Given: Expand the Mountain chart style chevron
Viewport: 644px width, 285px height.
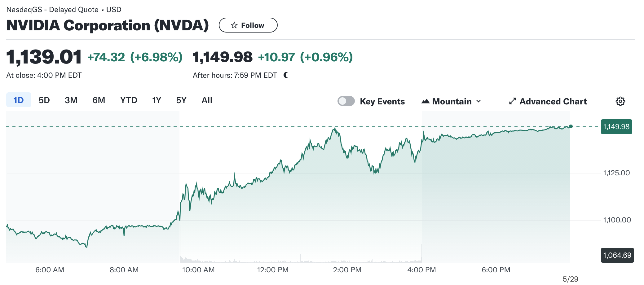Looking at the screenshot, I should point(479,101).
